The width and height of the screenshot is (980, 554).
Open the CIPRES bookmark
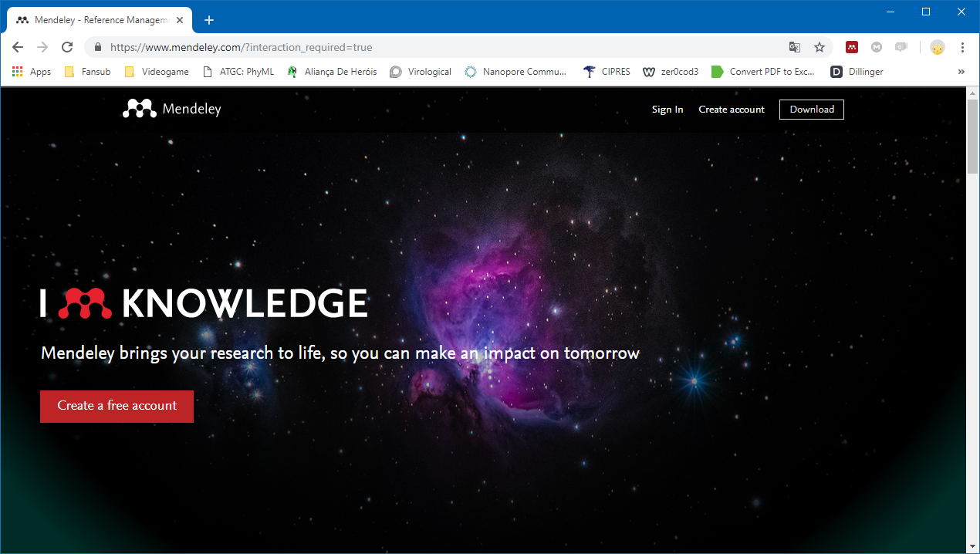tap(607, 72)
